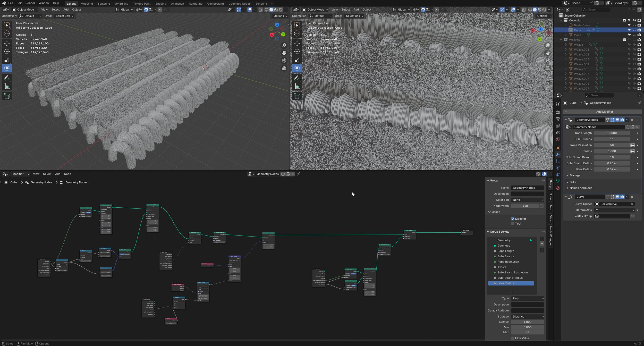This screenshot has height=346, width=644.
Task: Select the Rotate tool in left viewport
Action: click(x=7, y=52)
